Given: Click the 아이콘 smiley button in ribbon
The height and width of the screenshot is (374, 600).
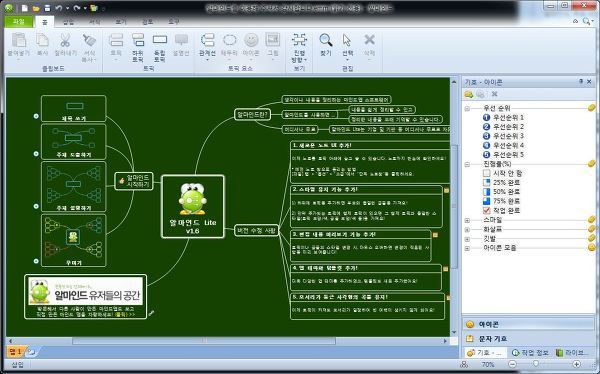Looking at the screenshot, I should (251, 40).
